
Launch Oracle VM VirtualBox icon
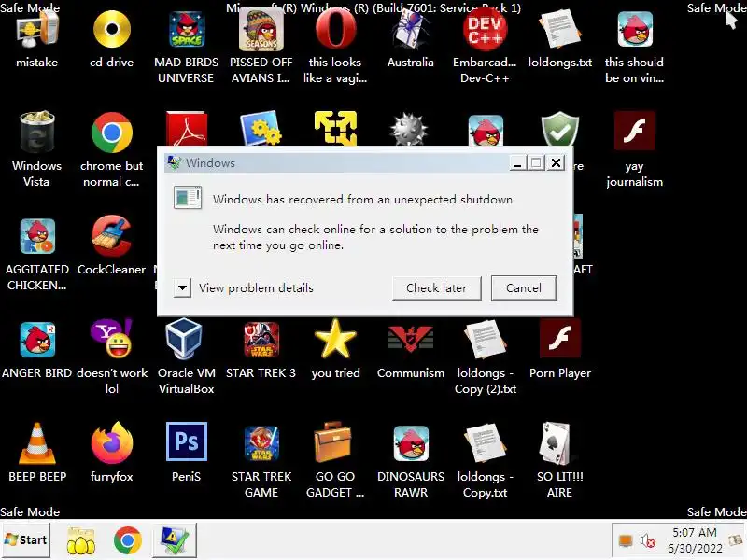185,339
